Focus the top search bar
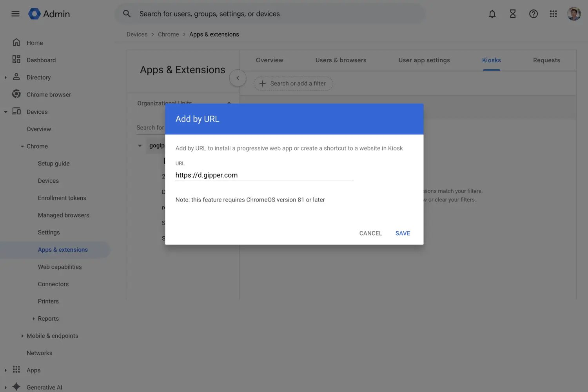 [x=270, y=14]
